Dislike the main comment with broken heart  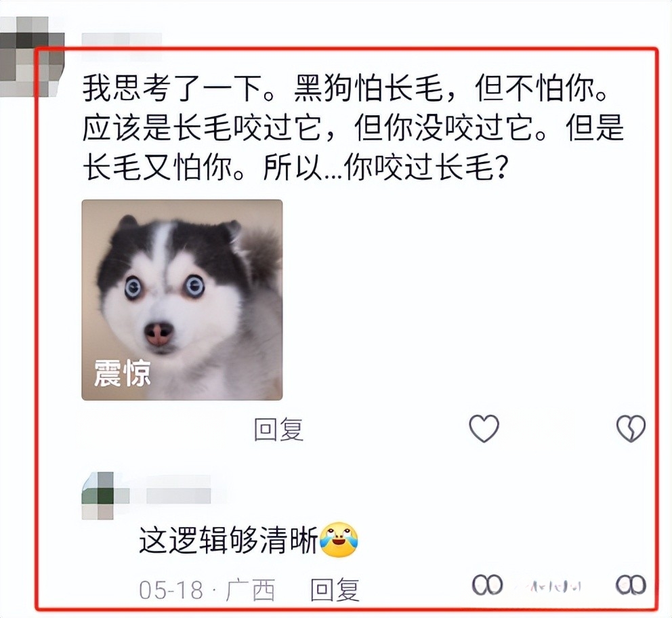631,428
